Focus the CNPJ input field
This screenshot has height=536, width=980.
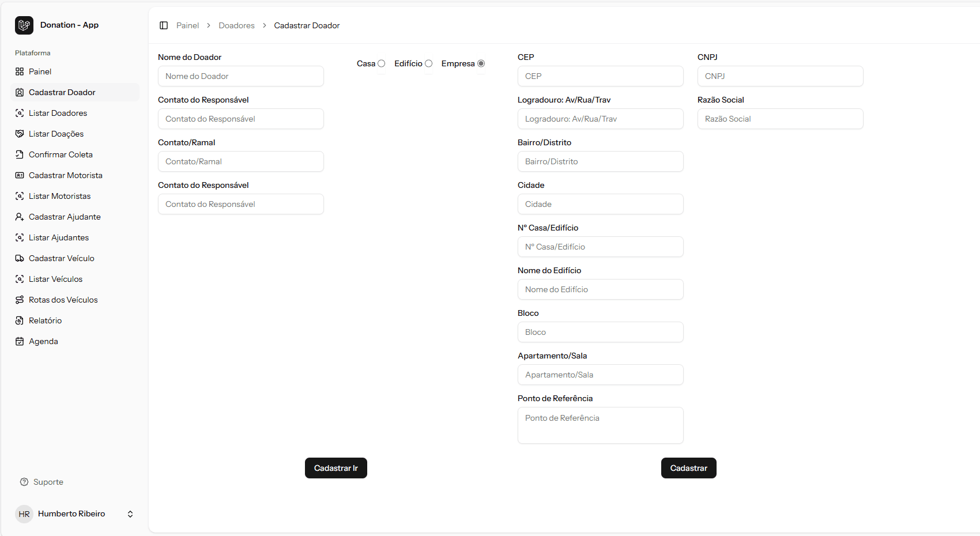point(781,76)
